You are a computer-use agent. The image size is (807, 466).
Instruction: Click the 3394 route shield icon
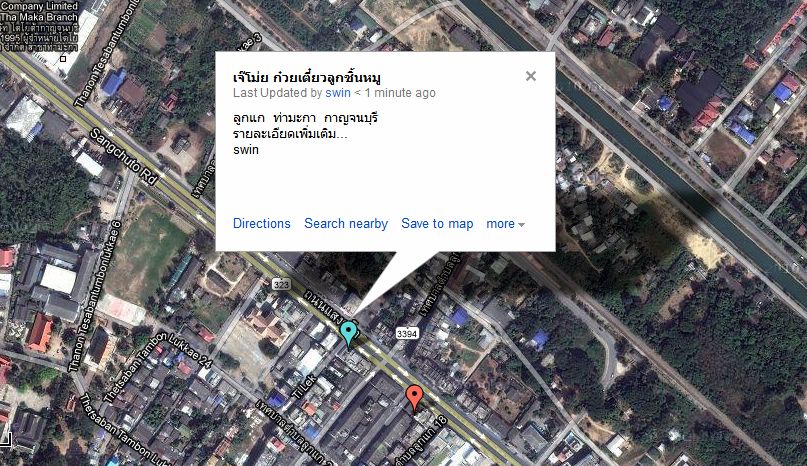click(x=407, y=334)
